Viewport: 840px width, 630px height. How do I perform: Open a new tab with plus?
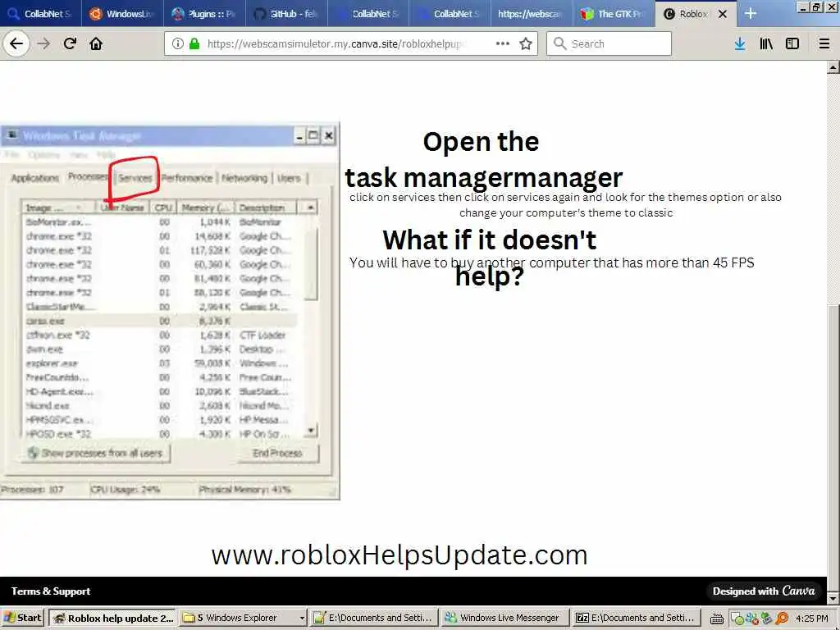point(751,13)
